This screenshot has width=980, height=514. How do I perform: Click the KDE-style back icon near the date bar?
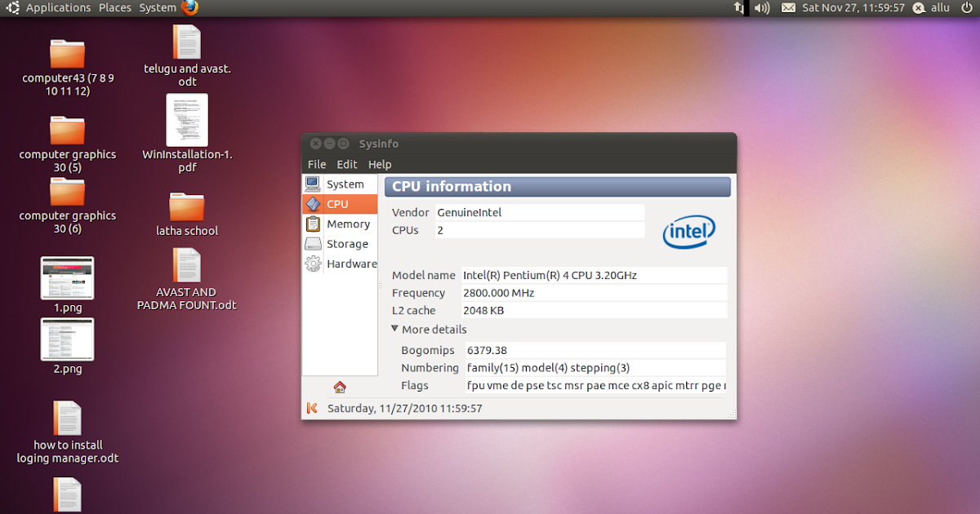click(313, 408)
